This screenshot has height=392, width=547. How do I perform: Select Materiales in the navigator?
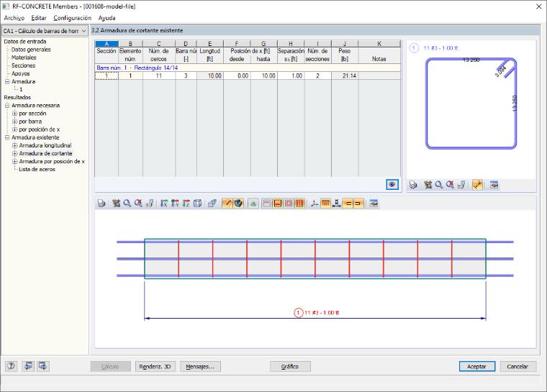click(24, 58)
